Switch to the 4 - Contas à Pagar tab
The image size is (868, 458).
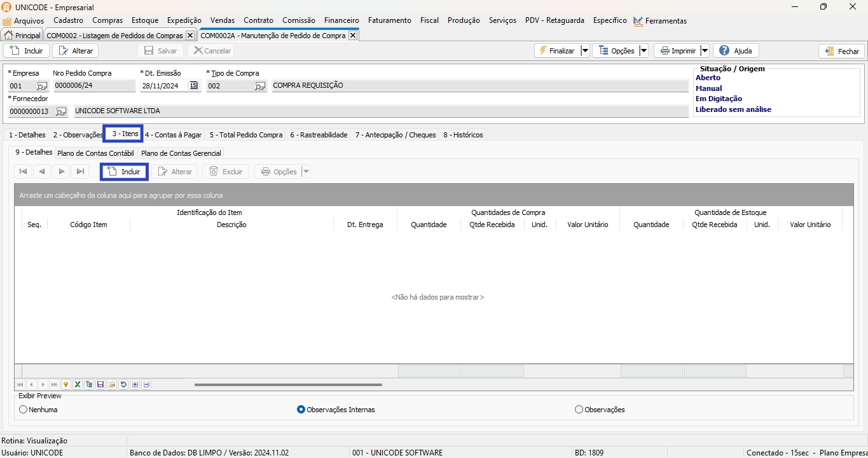pos(173,135)
